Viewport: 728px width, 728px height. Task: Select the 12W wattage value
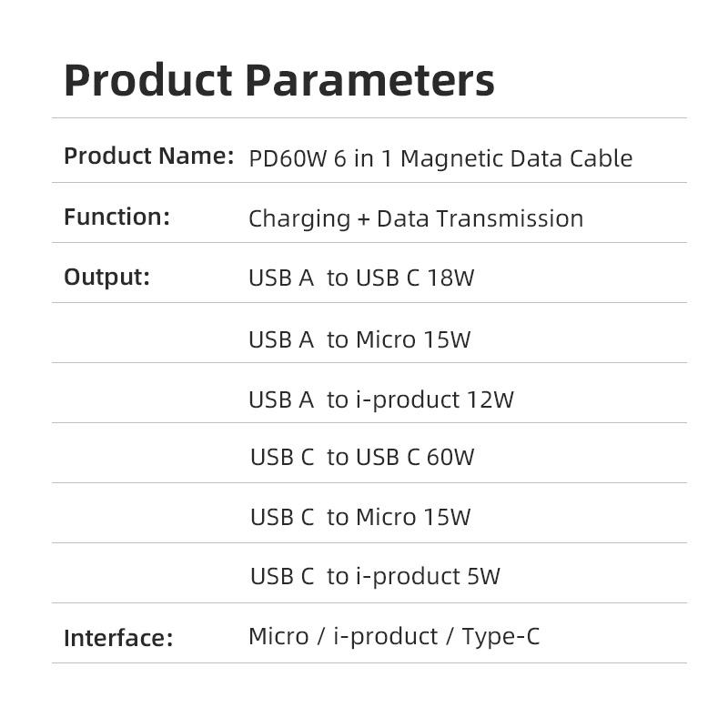tap(490, 399)
